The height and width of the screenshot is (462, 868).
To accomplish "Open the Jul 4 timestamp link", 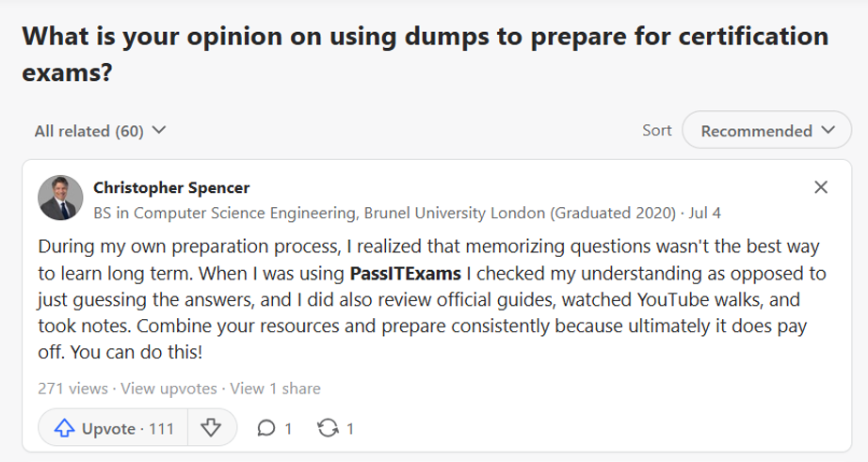I will 705,213.
